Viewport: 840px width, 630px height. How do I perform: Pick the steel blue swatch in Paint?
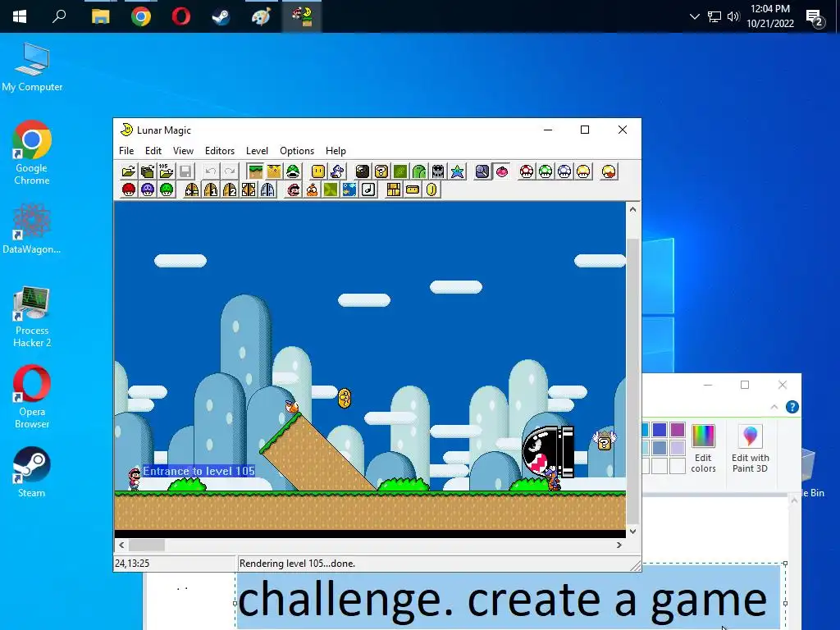(660, 447)
